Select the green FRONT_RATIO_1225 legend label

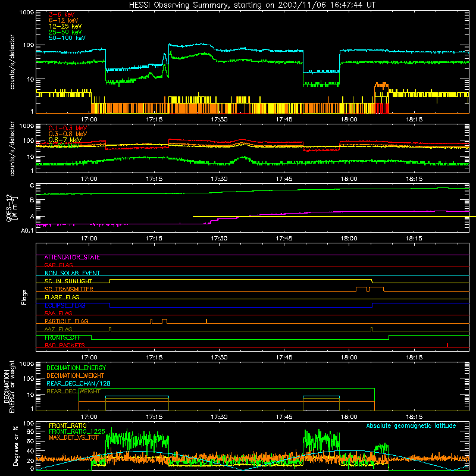pos(77,431)
